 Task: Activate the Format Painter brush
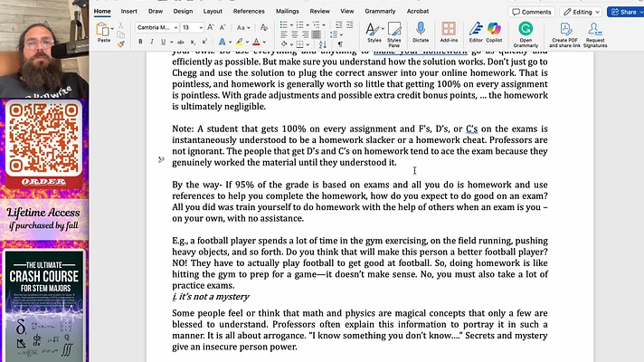click(121, 44)
